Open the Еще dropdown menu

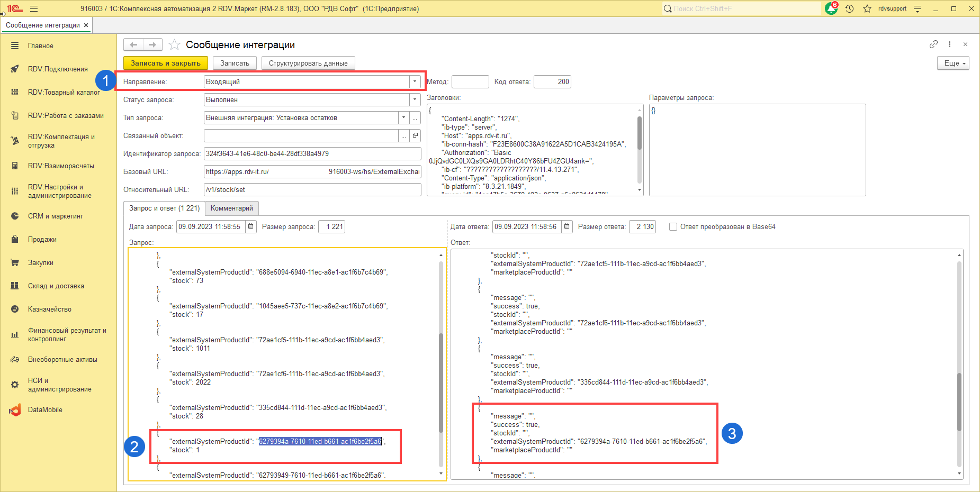coord(953,63)
